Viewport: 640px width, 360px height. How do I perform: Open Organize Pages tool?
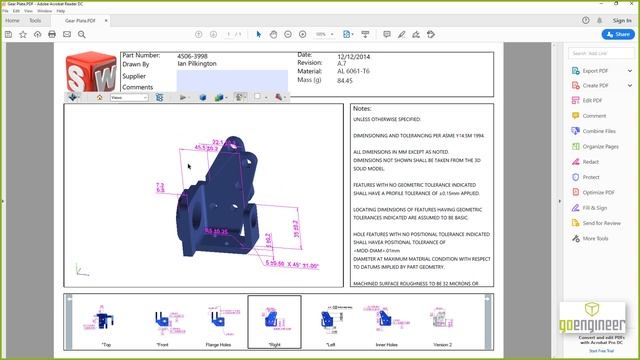pos(595,147)
